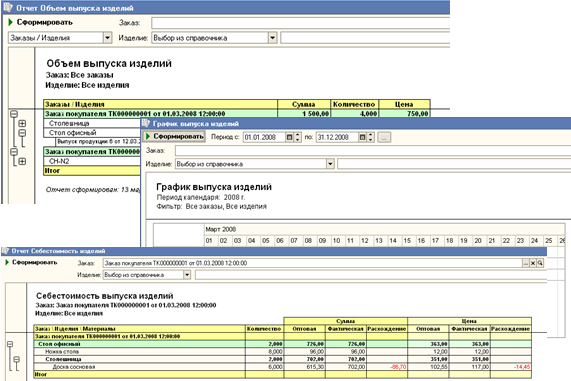The height and width of the screenshot is (381, 571).
Task: Click the report icon in Отчет Себестоимость изделий title bar
Action: pos(5,251)
